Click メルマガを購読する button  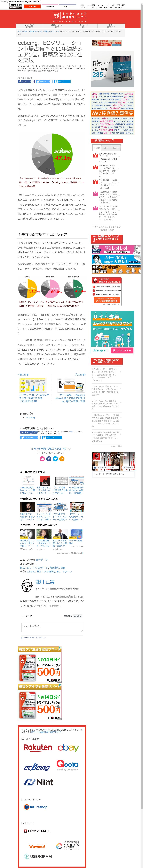107,300
